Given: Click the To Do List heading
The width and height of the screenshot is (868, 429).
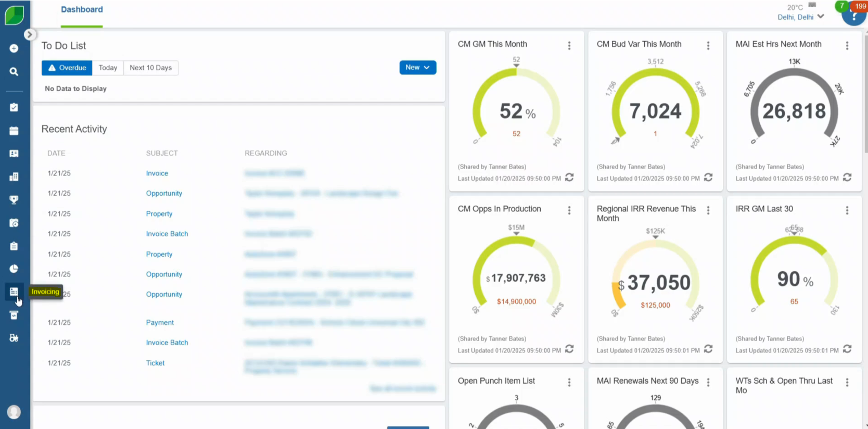Looking at the screenshot, I should [x=63, y=46].
